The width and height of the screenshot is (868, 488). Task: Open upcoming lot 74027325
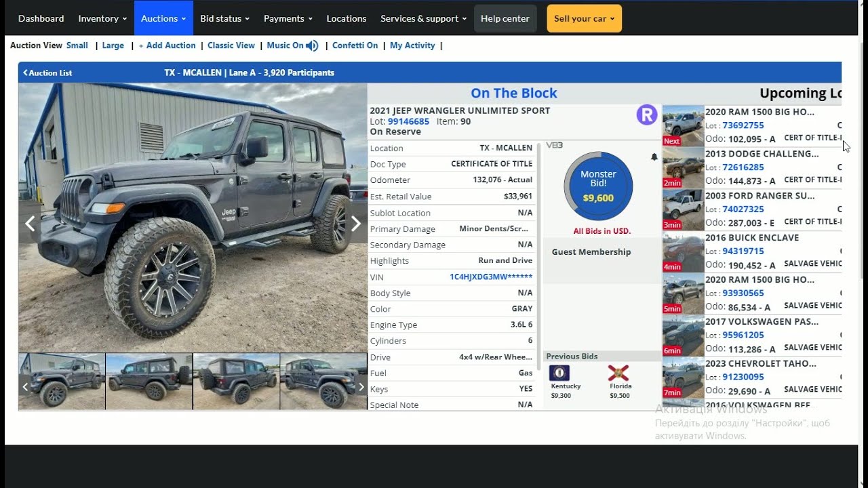coord(743,209)
